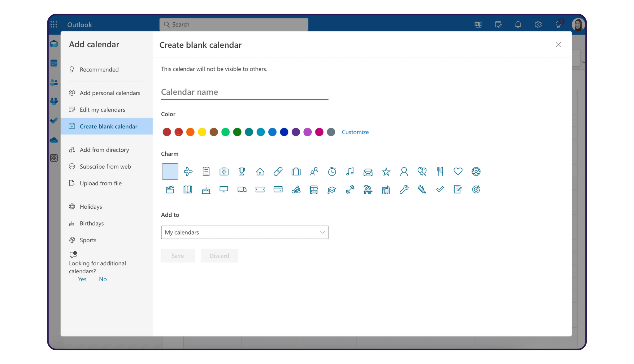Screen dimensions: 634x364
Task: Choose the music note charm
Action: pyautogui.click(x=350, y=171)
